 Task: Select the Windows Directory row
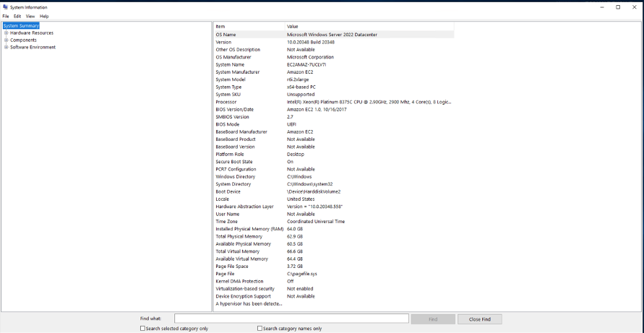pyautogui.click(x=334, y=176)
